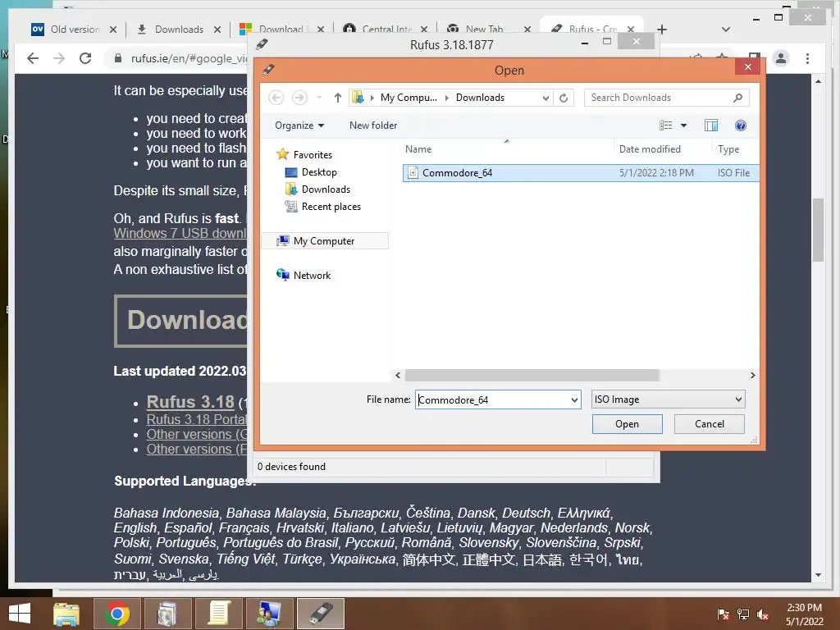Screen dimensions: 840x630
Task: Open Chrome three-dot menu
Action: coord(807,58)
